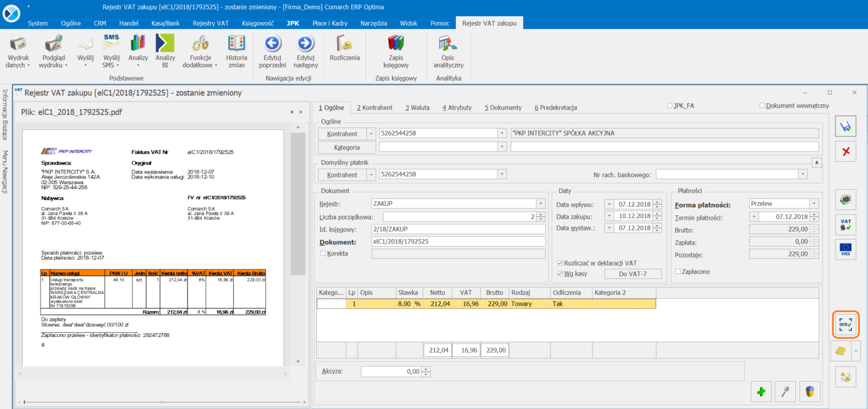
Task: Open row details with magnifier icon
Action: point(786,392)
